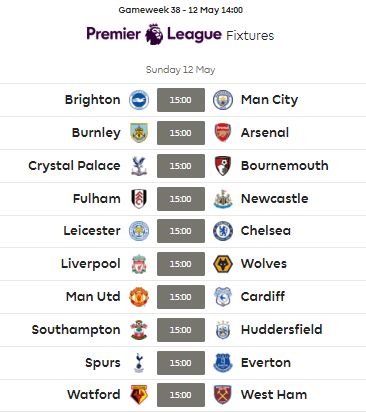The image size is (366, 412).
Task: Click the Man Utd club crest
Action: (139, 297)
